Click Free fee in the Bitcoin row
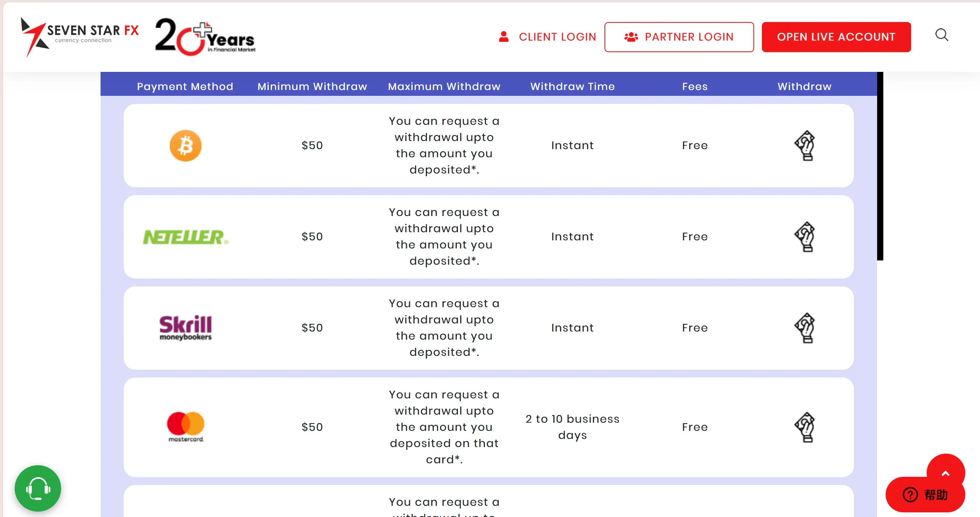 click(x=695, y=146)
